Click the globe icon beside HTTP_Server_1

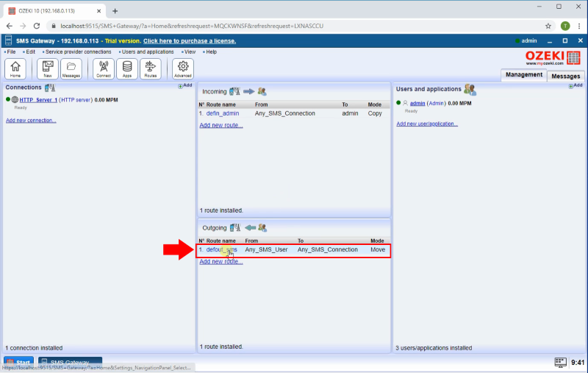click(x=15, y=99)
